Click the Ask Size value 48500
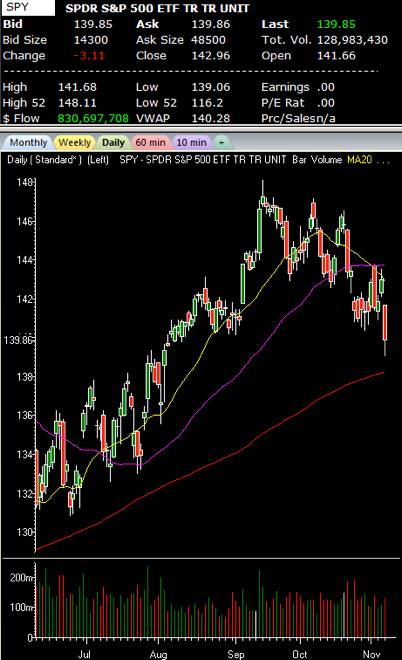This screenshot has width=402, height=660. pyautogui.click(x=208, y=40)
